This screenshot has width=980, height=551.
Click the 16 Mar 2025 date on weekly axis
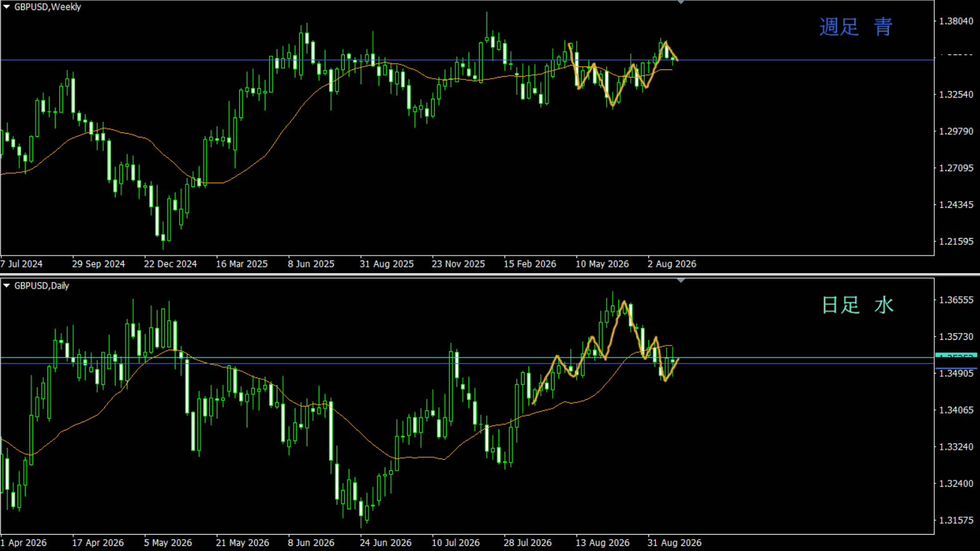[x=242, y=264]
